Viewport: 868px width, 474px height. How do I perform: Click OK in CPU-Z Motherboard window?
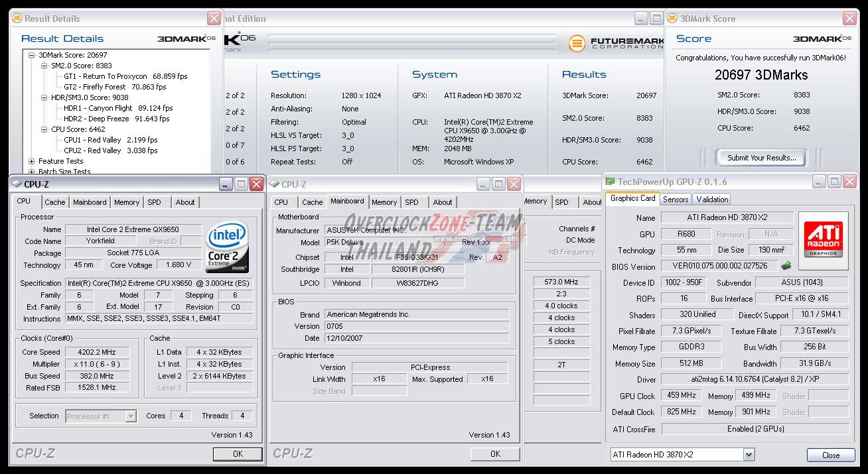[495, 453]
